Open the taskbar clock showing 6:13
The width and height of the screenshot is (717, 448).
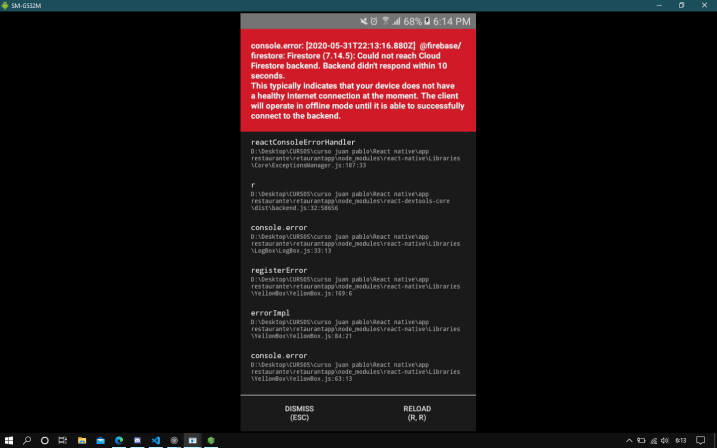click(x=681, y=441)
